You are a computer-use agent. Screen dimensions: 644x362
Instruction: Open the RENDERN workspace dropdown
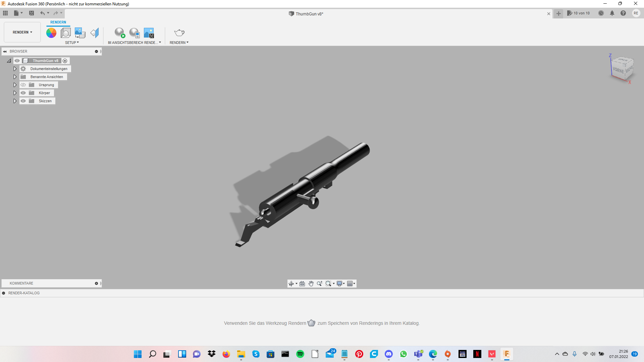pyautogui.click(x=22, y=32)
